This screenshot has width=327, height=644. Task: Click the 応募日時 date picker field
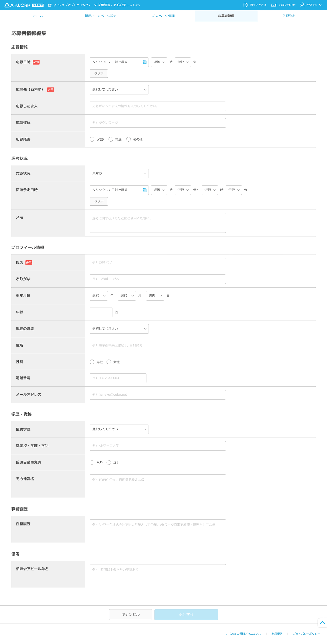[119, 62]
